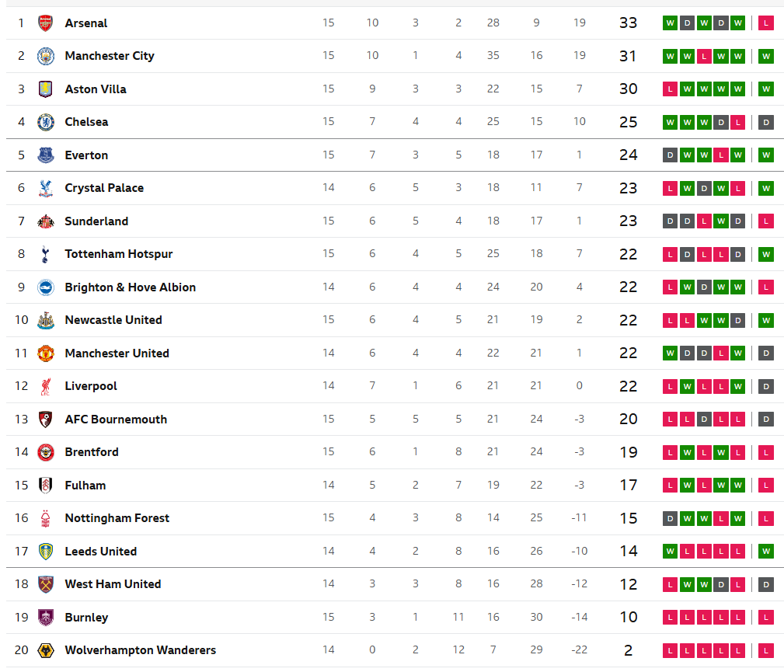
Task: Click the Manchester City club badge
Action: [x=46, y=56]
